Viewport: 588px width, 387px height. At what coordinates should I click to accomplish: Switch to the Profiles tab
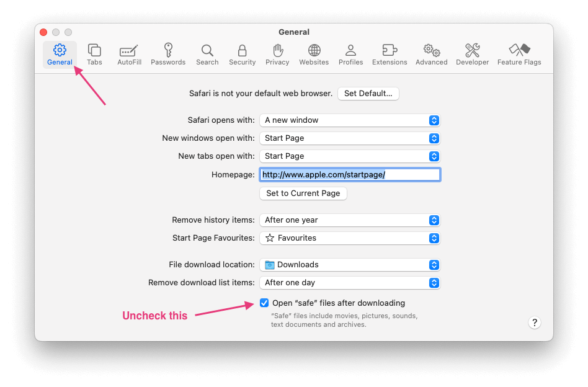tap(350, 54)
